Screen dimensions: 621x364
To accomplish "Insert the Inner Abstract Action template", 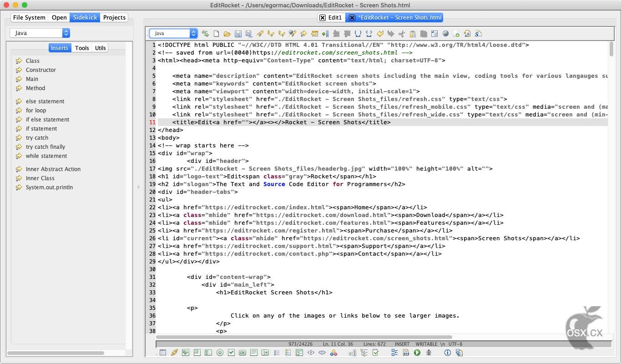I will [x=53, y=169].
